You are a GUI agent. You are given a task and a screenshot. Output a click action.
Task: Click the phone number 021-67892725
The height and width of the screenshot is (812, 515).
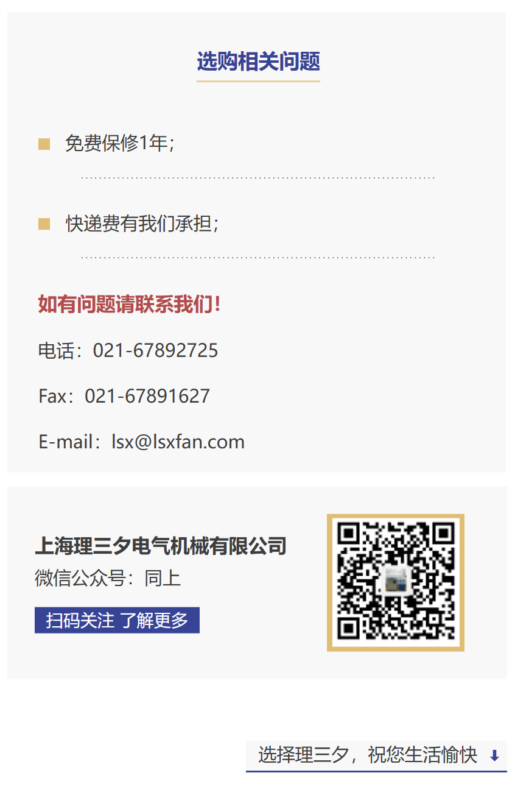155,350
